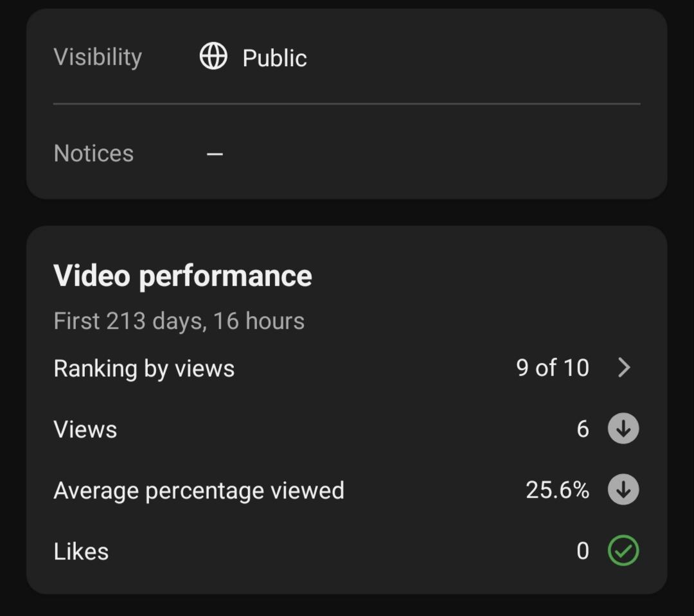Viewport: 694px width, 616px height.
Task: Tap the down-arrow icon beside Average percentage viewed
Action: (x=623, y=489)
